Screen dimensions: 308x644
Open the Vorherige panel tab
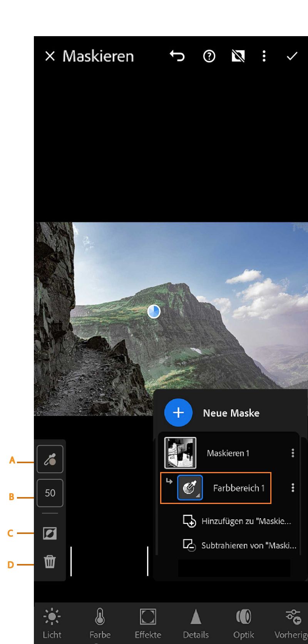[x=291, y=623]
